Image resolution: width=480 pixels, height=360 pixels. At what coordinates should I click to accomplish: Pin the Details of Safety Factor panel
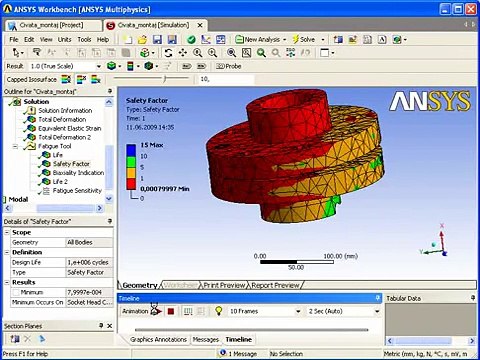(110, 221)
